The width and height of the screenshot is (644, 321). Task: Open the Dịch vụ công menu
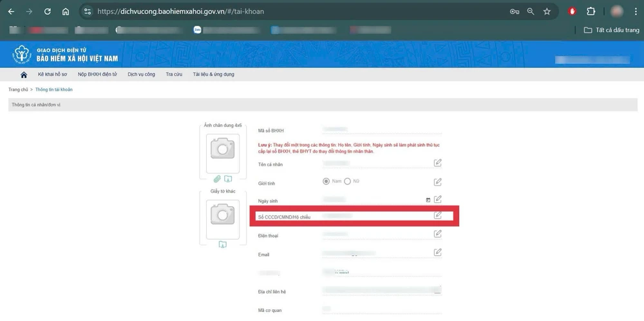pyautogui.click(x=141, y=75)
